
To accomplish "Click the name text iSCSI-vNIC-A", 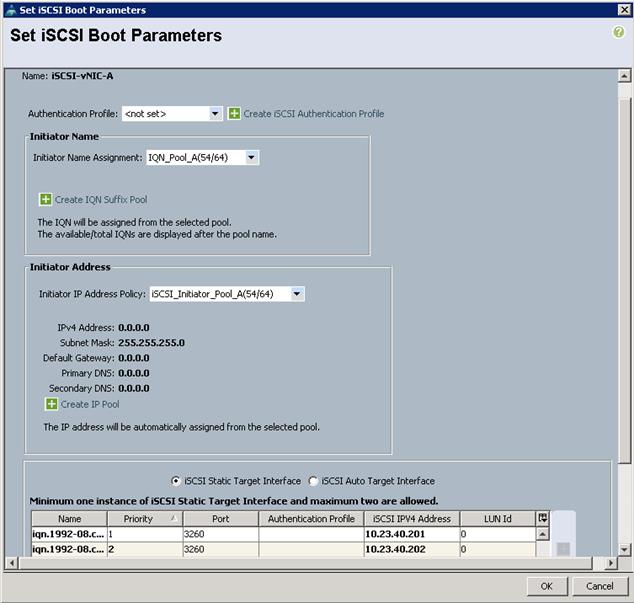I will [x=82, y=76].
